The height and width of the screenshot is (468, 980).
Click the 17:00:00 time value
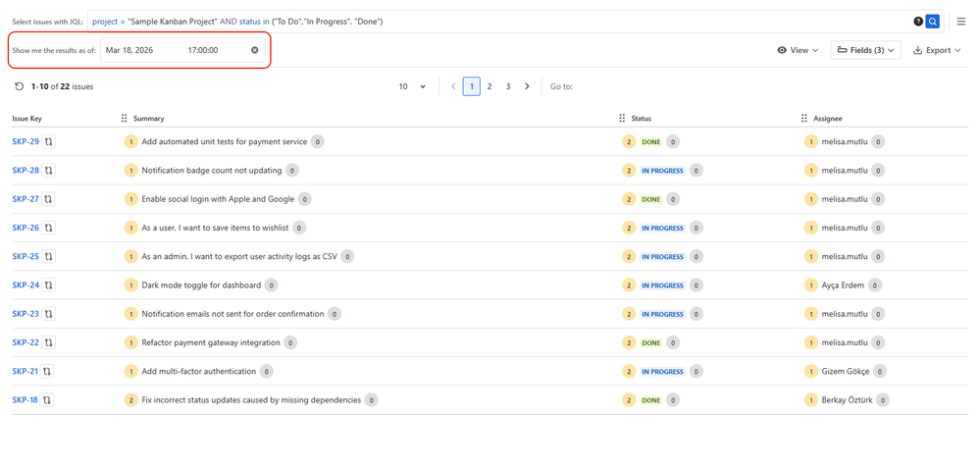(x=202, y=50)
